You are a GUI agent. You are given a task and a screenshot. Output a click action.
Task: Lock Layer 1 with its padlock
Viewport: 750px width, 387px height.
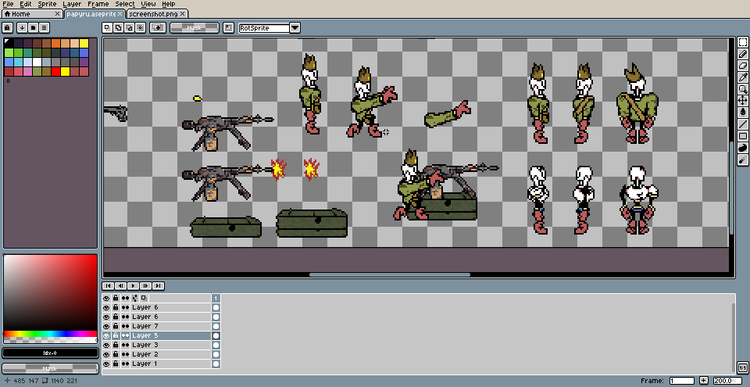[115, 364]
